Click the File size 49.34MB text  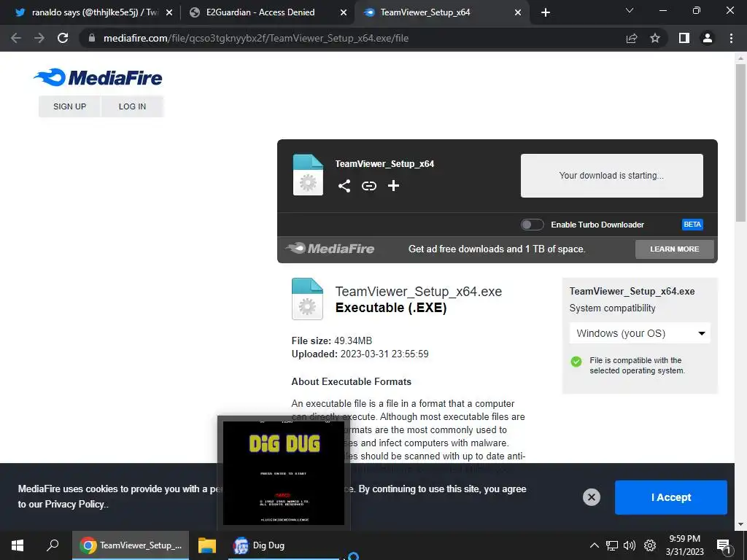point(332,341)
